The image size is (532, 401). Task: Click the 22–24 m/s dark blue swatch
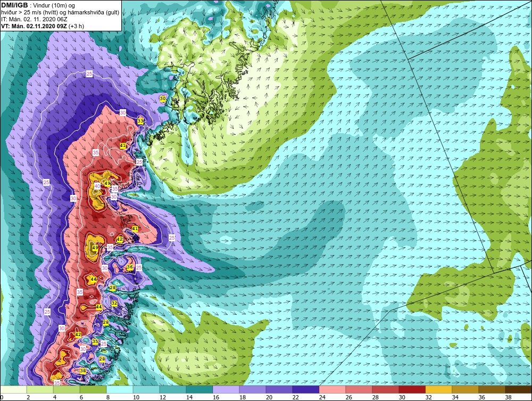coord(306,389)
